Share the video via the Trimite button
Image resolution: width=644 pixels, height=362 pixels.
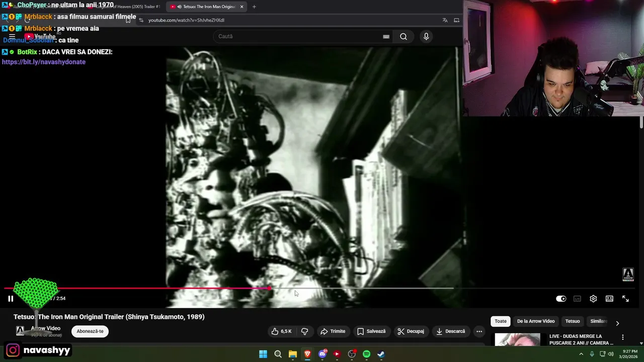click(x=333, y=331)
